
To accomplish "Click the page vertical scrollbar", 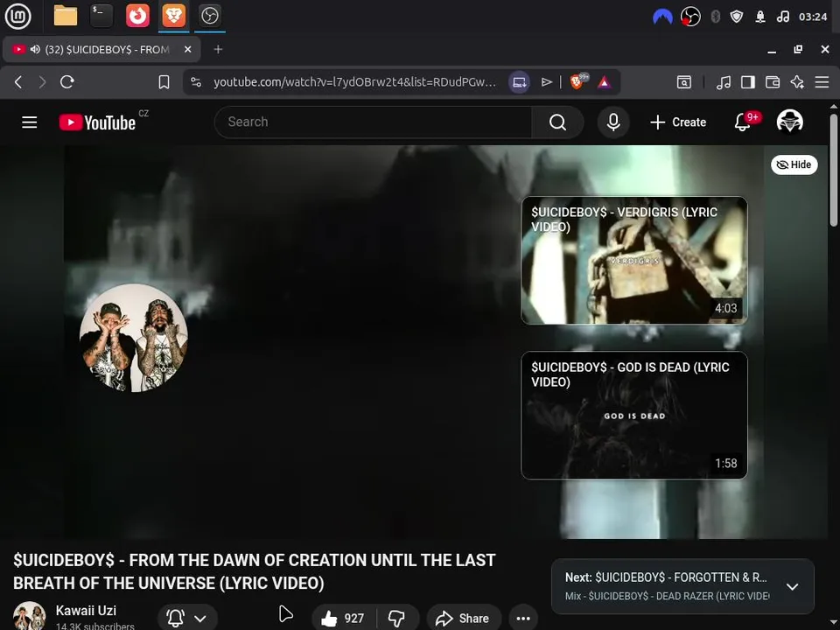I will pyautogui.click(x=834, y=171).
